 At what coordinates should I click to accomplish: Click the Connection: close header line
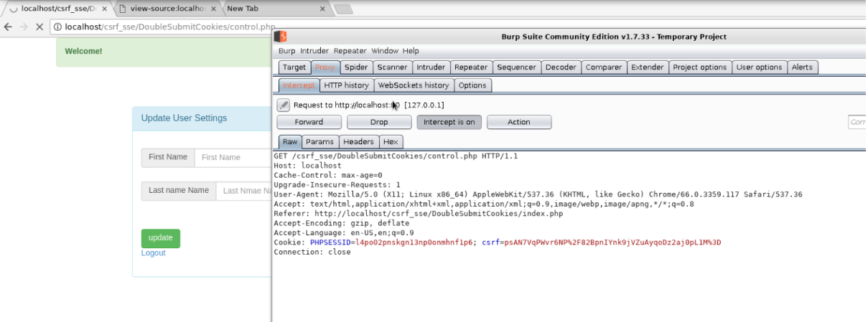pyautogui.click(x=312, y=252)
